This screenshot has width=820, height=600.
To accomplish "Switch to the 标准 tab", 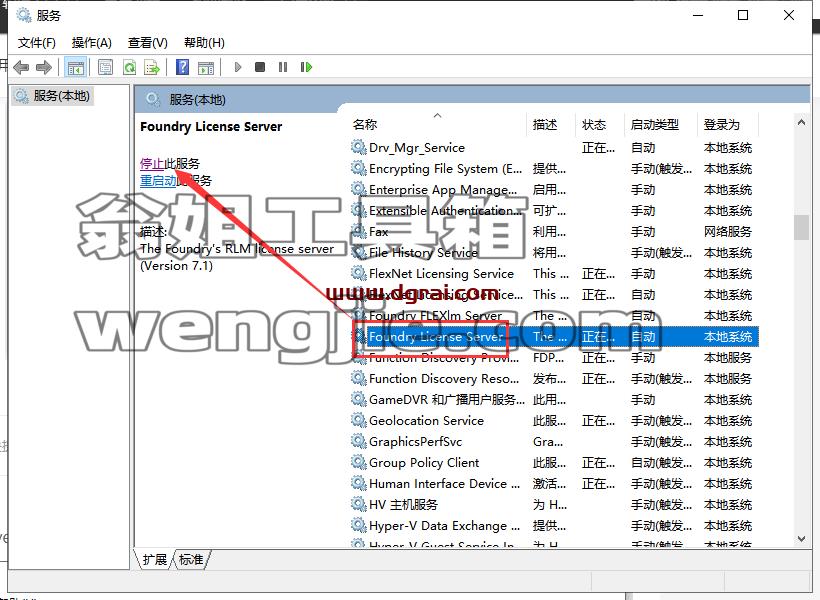I will pyautogui.click(x=191, y=559).
